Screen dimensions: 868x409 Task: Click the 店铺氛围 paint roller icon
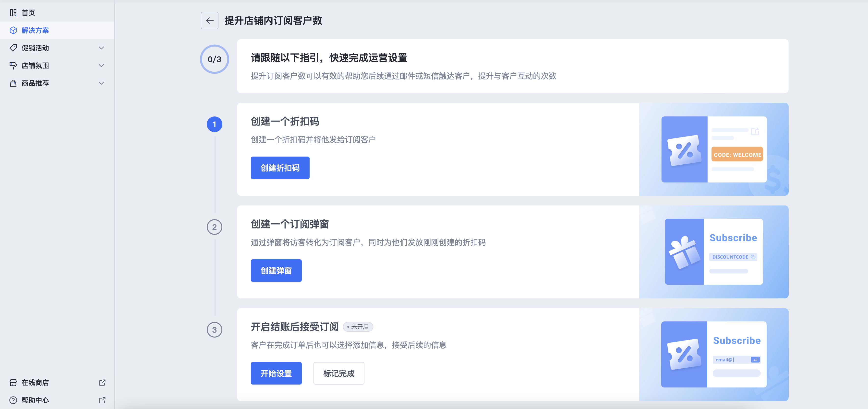click(13, 66)
